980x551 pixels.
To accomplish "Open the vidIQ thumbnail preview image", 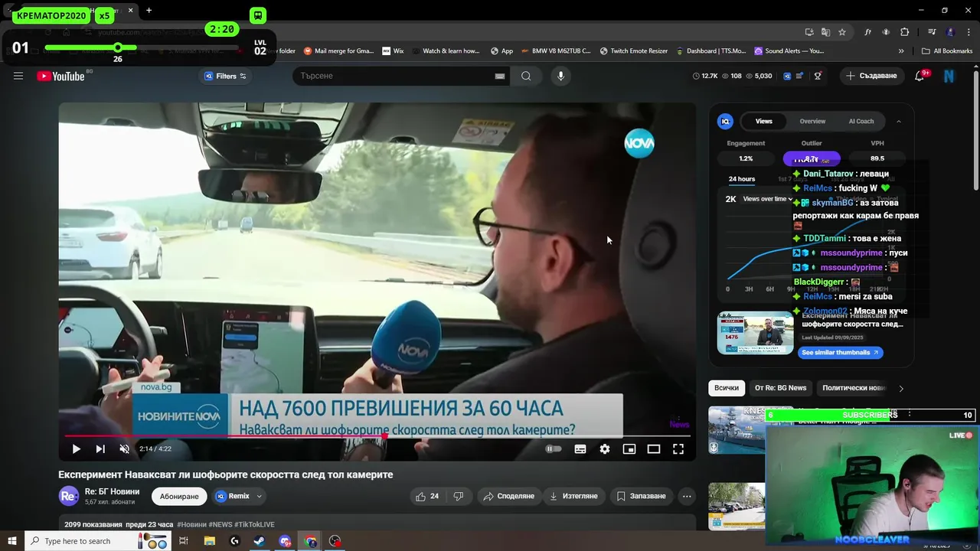I will pos(755,333).
